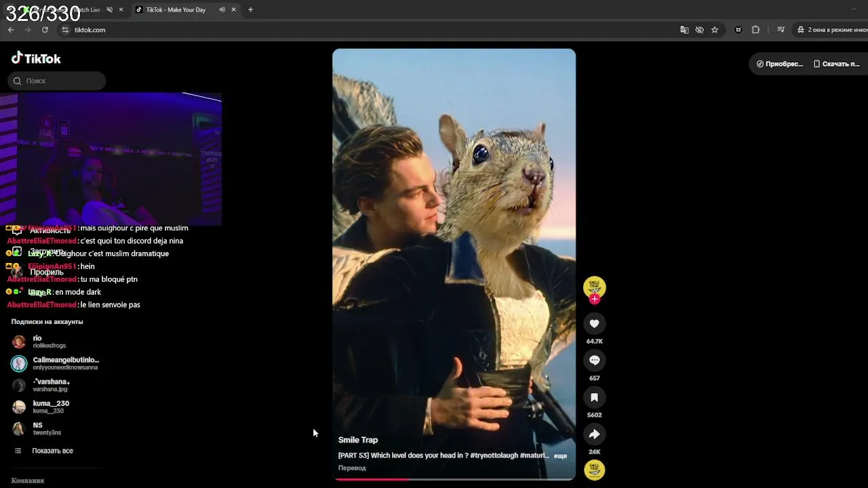Close the first browser tab
This screenshot has height=488, width=868.
point(121,9)
